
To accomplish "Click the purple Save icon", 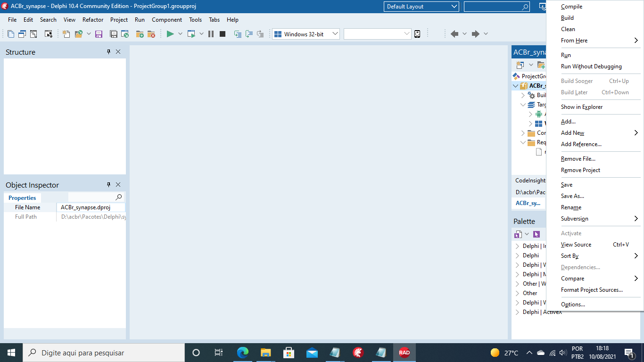I will pyautogui.click(x=99, y=34).
